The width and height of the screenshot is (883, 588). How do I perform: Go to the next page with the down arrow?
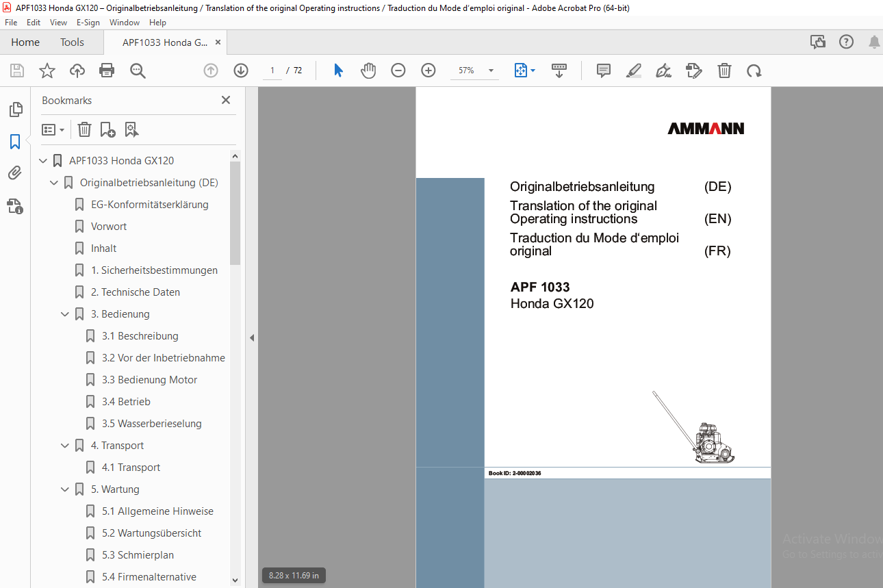241,71
